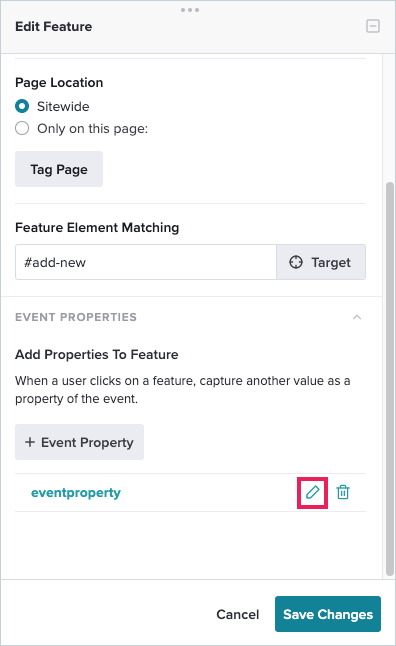This screenshot has height=646, width=396.
Task: Cancel editing the feature
Action: (238, 614)
